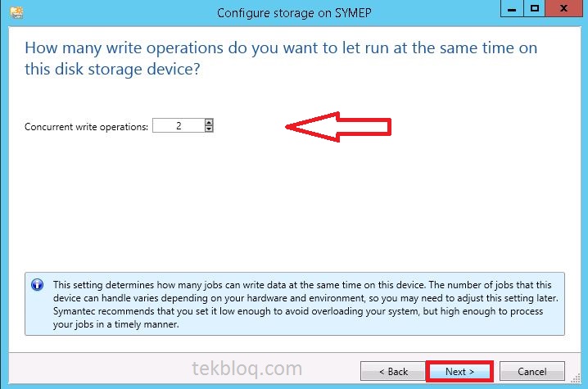Minimize the Configure storage window
588x389 pixels.
pyautogui.click(x=512, y=9)
